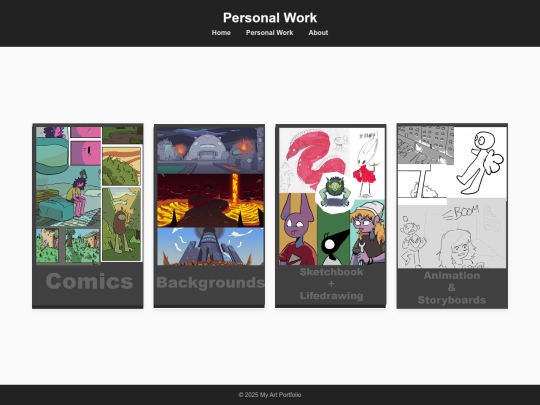Click the Personal Work page heading
The height and width of the screenshot is (405, 540).
tap(270, 18)
